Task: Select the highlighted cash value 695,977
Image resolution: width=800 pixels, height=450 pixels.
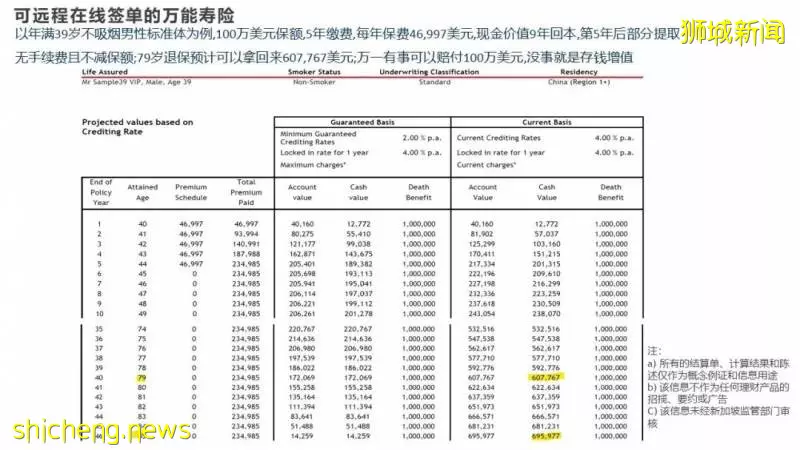Action: tap(546, 436)
